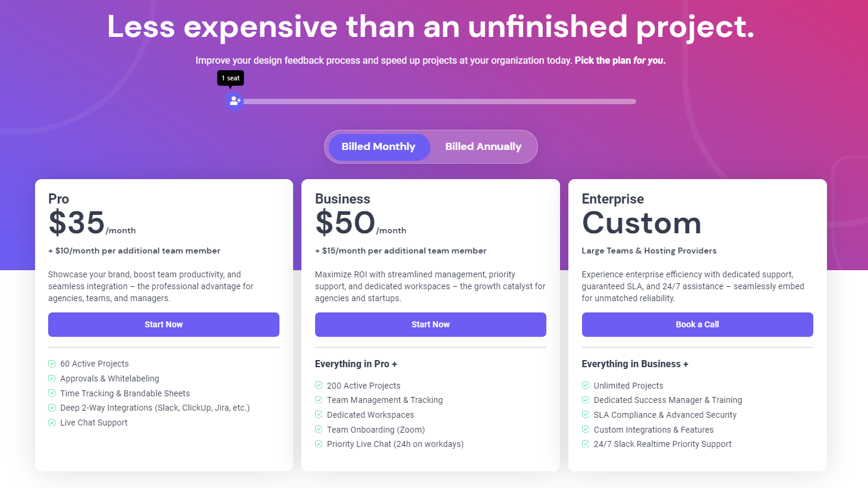Click the checkmark beside 24/7 Slack Realtime Priority Support
Screen dimensions: 868x488
[x=585, y=444]
